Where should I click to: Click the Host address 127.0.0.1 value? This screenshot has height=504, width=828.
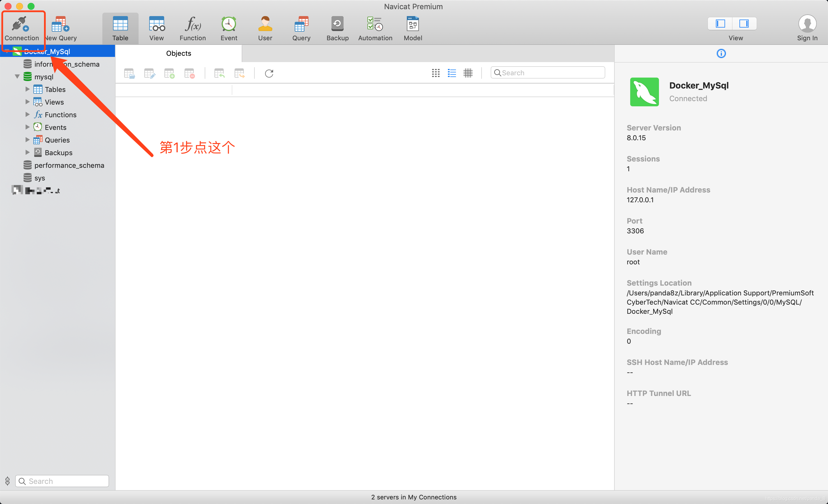(x=640, y=200)
